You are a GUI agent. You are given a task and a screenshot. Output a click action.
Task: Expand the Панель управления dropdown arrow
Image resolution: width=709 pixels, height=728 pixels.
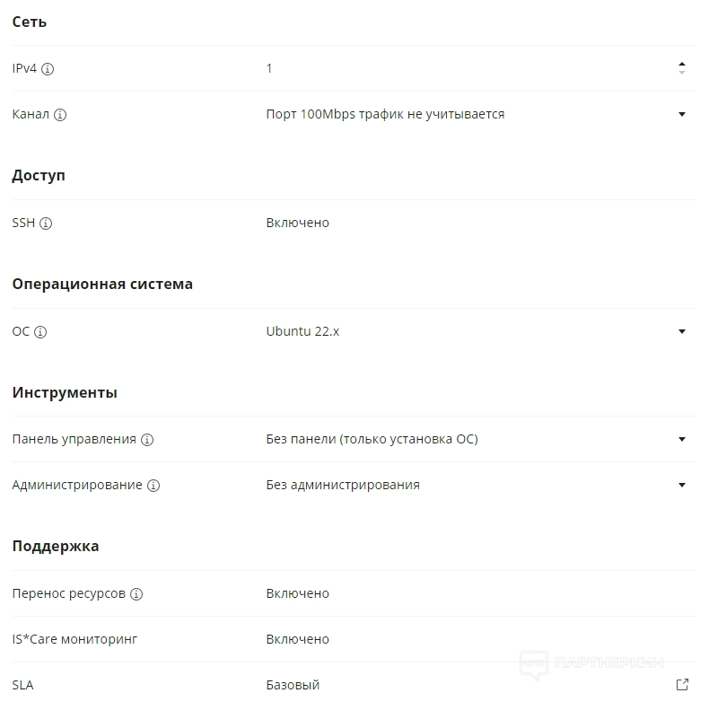(x=682, y=440)
